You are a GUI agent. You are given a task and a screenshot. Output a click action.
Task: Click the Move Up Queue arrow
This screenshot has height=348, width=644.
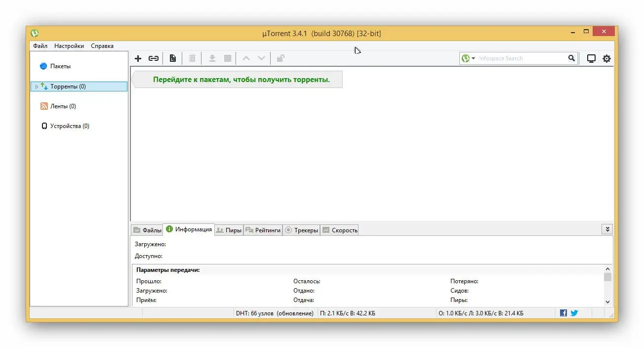click(246, 58)
